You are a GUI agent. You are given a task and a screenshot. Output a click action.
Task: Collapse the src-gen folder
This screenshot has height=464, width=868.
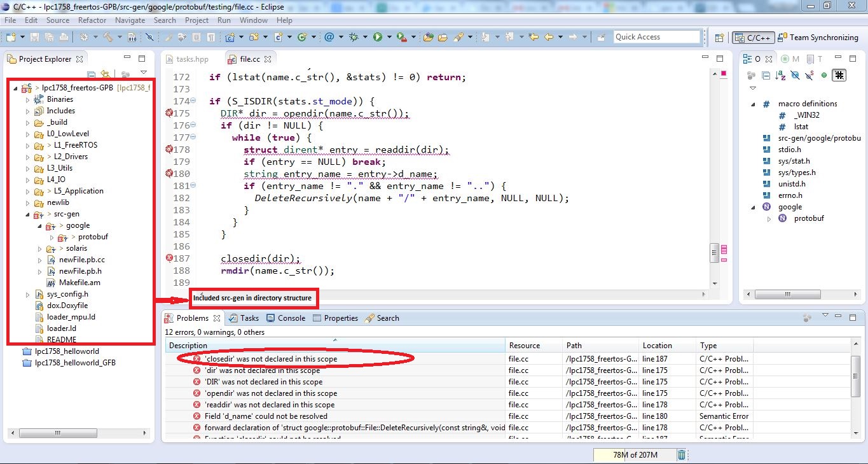[x=27, y=214]
